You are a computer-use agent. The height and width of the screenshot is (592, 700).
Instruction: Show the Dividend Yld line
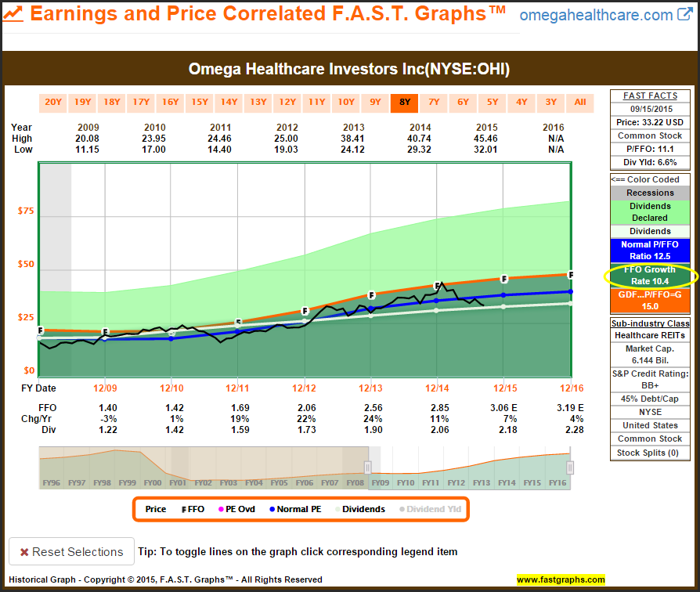coord(432,509)
